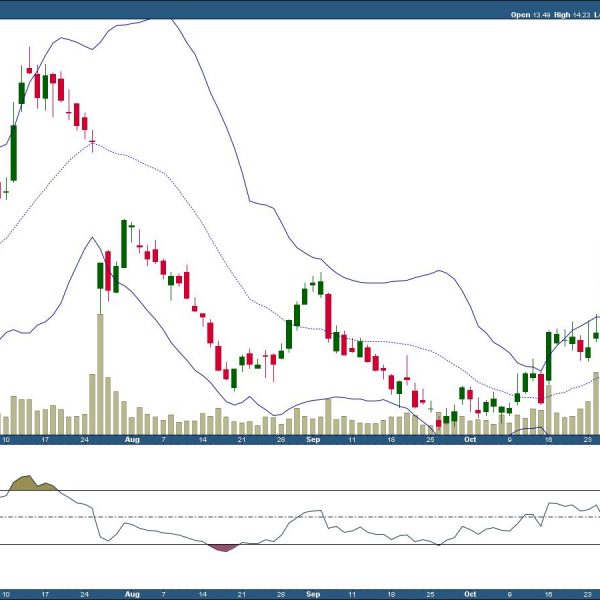Image resolution: width=600 pixels, height=600 pixels.
Task: Select 'Sep' on the price chart date axis
Action: point(313,440)
